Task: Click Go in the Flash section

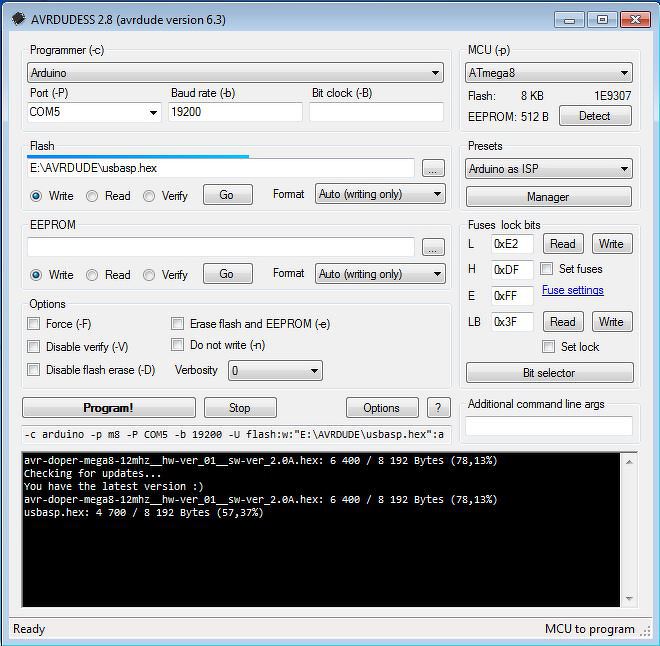Action: click(227, 194)
